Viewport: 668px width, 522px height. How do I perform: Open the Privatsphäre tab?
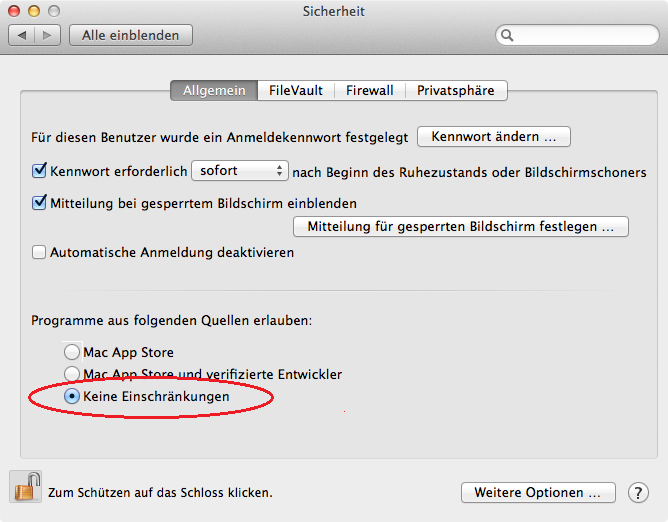pos(455,90)
